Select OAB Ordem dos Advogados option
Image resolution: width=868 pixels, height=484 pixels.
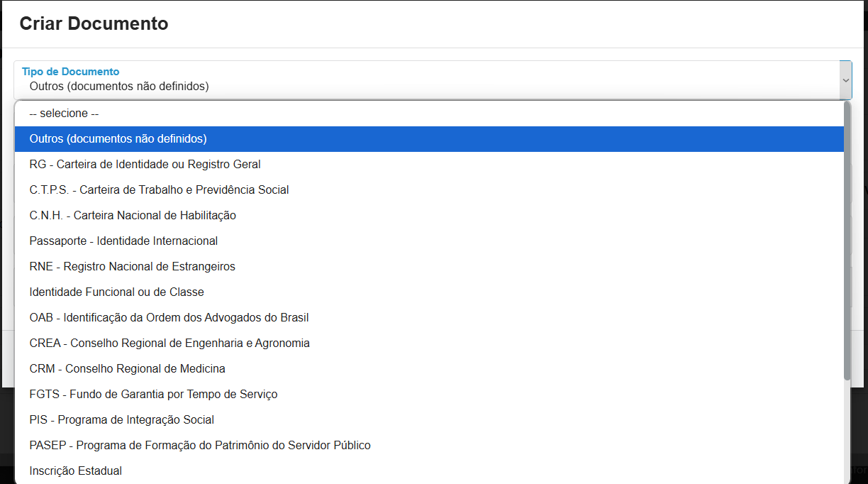click(x=169, y=318)
